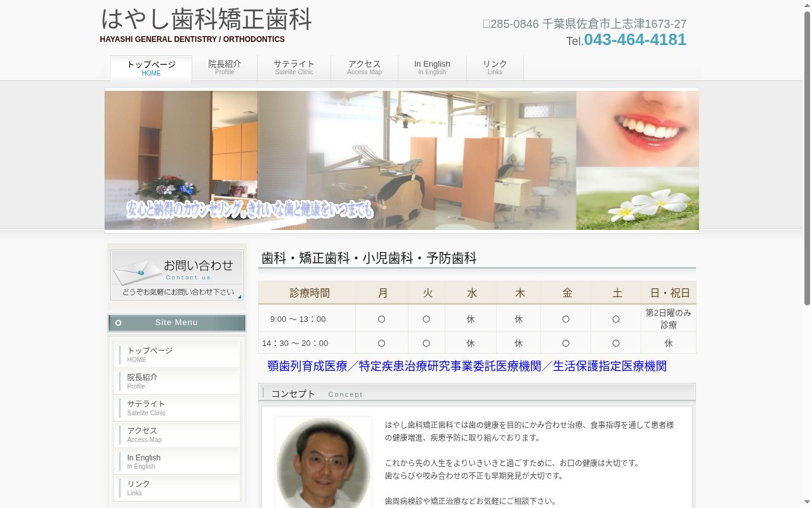Open リンク Links in the sidebar menu
The image size is (812, 508).
click(x=177, y=488)
